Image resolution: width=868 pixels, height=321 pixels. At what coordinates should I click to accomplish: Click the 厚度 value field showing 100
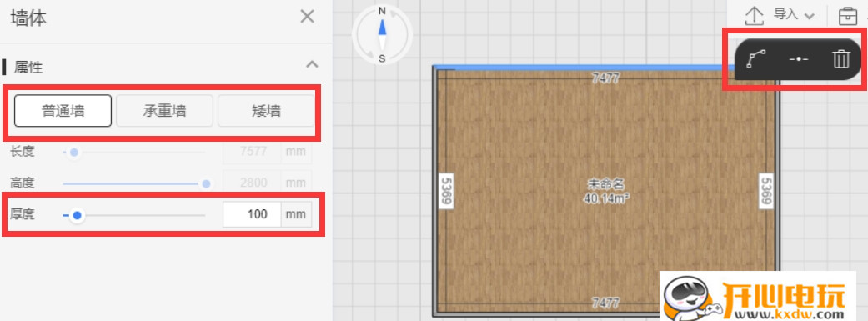coord(252,214)
